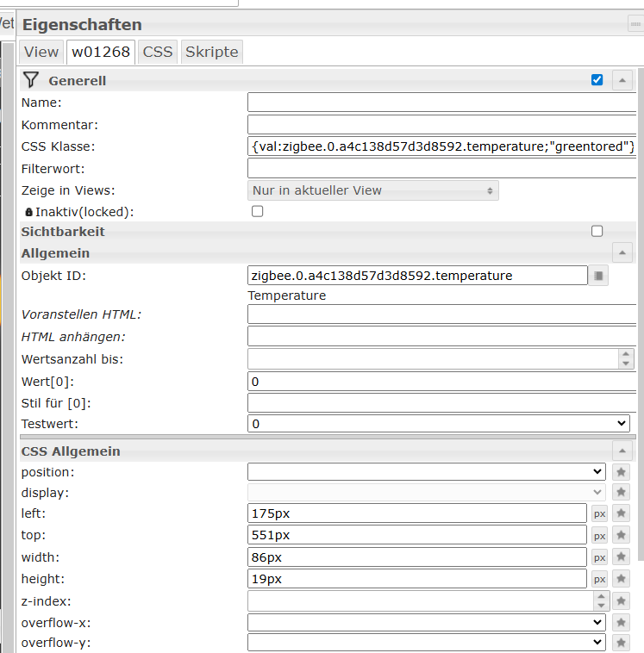Switch to the Skripte tab
Viewport: 644px width, 653px height.
point(211,52)
